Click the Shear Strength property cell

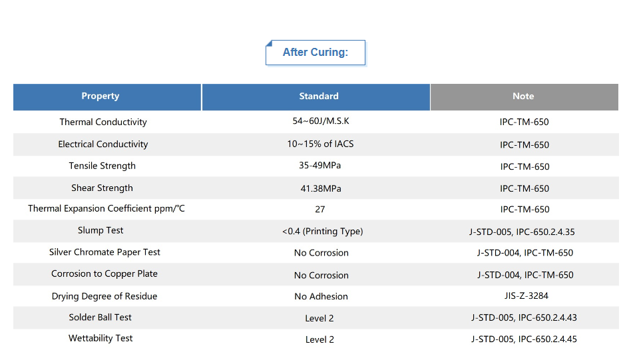(103, 188)
